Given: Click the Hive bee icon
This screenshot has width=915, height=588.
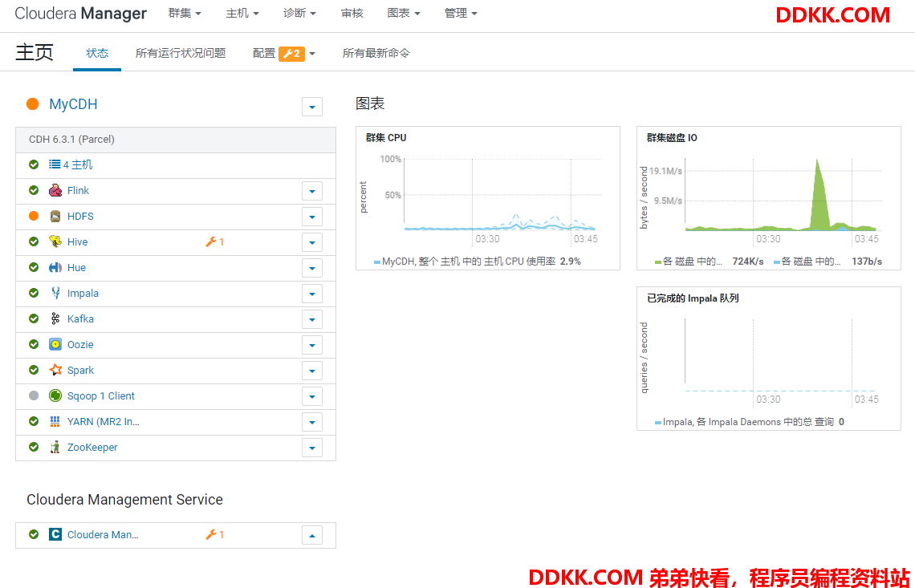Looking at the screenshot, I should tap(55, 241).
